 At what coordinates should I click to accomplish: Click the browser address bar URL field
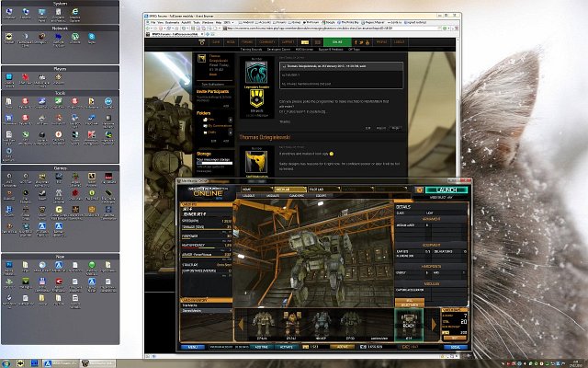coord(330,29)
